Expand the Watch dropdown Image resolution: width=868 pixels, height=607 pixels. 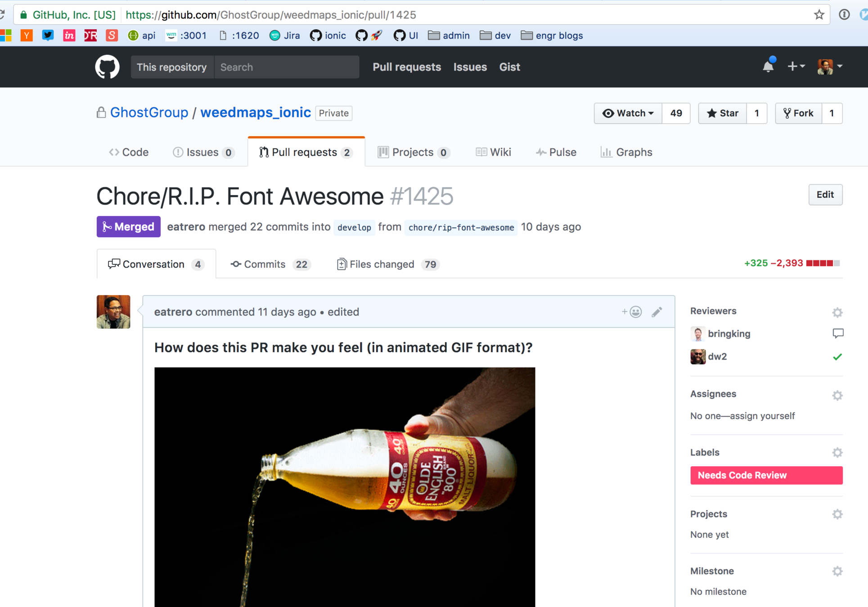pos(628,113)
